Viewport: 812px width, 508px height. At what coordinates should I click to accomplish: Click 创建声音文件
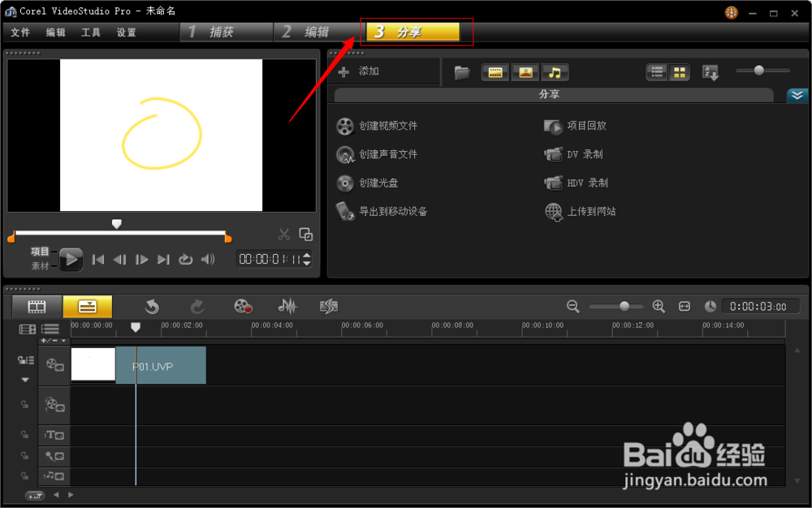click(377, 154)
